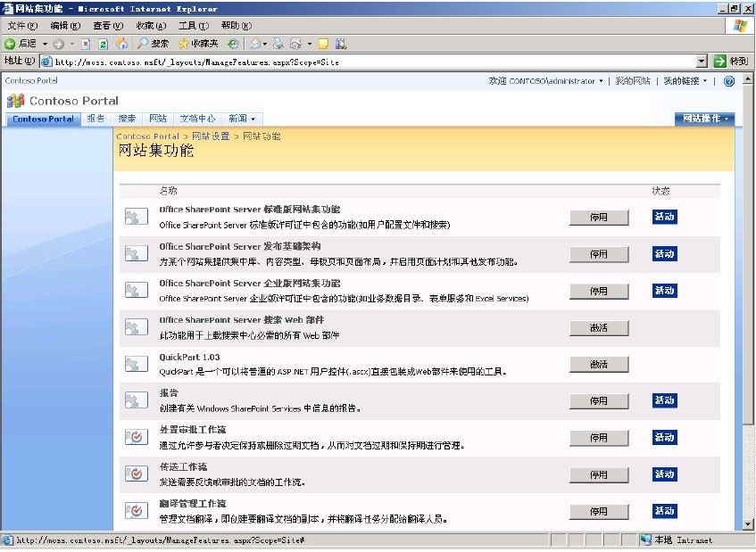The height and width of the screenshot is (552, 756).
Task: Open the 文件 menu
Action: click(22, 26)
